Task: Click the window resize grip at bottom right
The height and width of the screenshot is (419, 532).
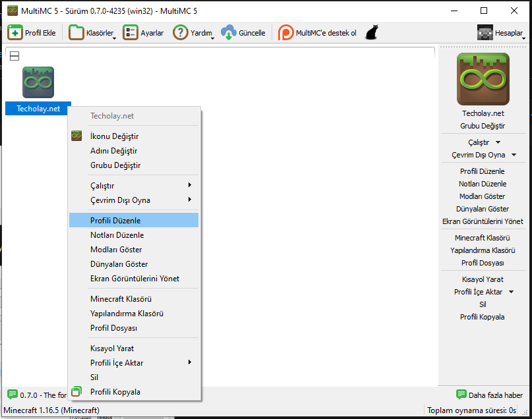Action: (x=525, y=412)
